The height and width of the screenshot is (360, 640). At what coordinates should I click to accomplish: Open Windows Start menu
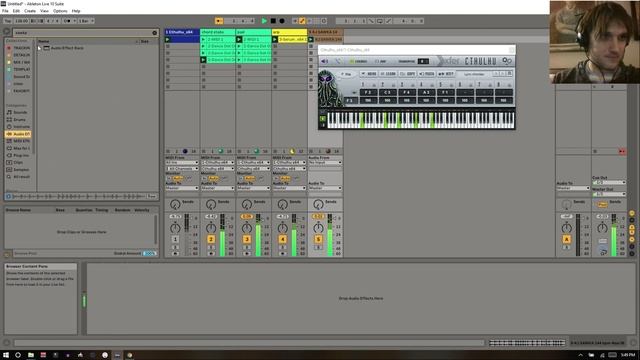coord(6,355)
